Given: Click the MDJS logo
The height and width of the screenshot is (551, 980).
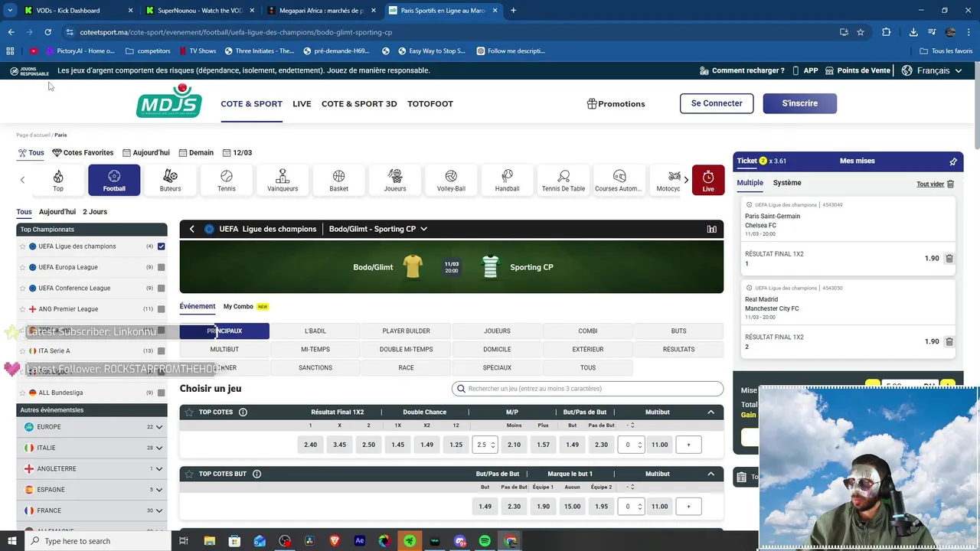Looking at the screenshot, I should click(169, 101).
